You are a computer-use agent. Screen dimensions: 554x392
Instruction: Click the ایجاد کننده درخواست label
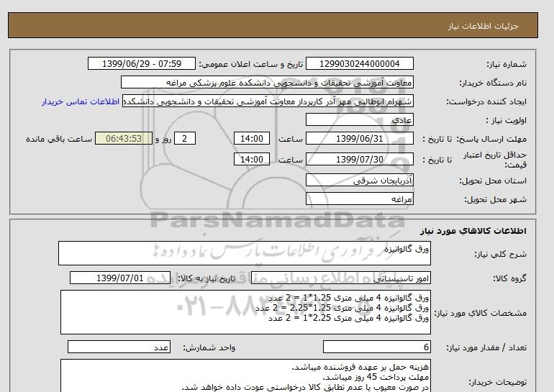pyautogui.click(x=486, y=101)
